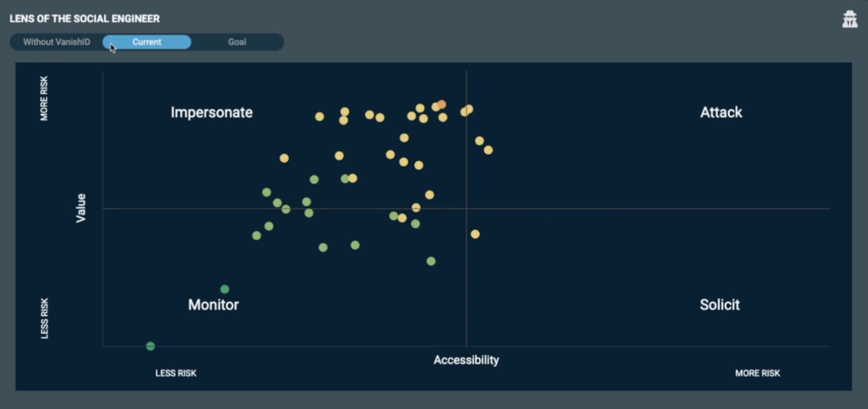Click the MORE RISK label under Accessibility axis
This screenshot has height=409, width=868.
pyautogui.click(x=757, y=373)
